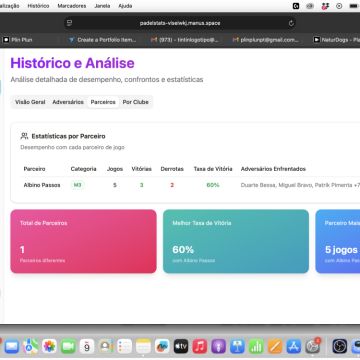
Task: Click the padelstats URL address field
Action: [x=180, y=23]
